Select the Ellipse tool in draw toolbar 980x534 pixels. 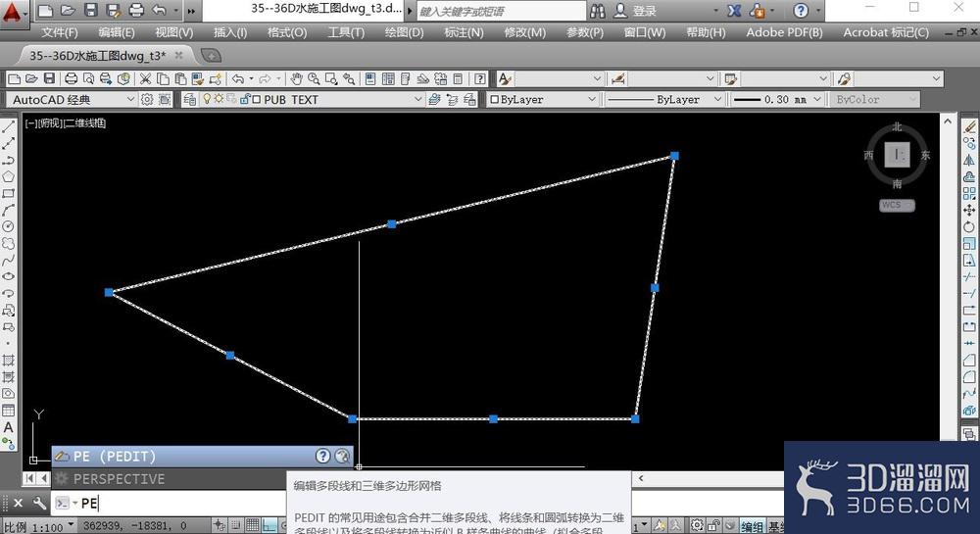(x=8, y=276)
